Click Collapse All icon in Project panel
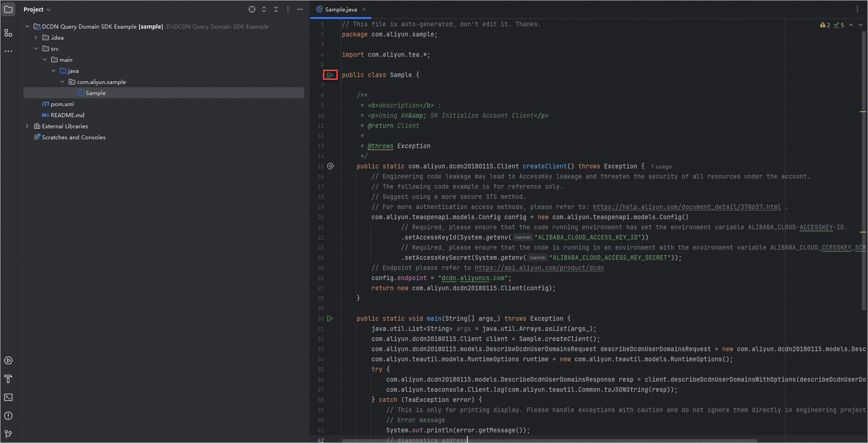The width and height of the screenshot is (868, 443). [276, 9]
